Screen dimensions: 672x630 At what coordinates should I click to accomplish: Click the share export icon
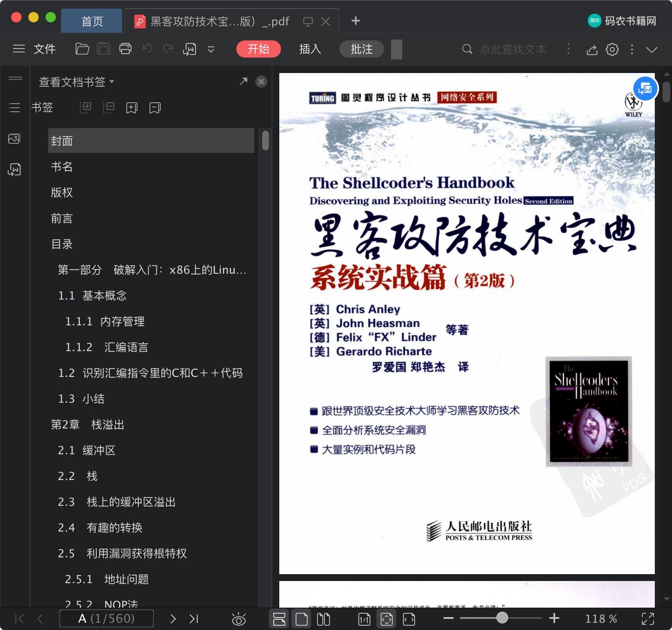click(x=592, y=49)
